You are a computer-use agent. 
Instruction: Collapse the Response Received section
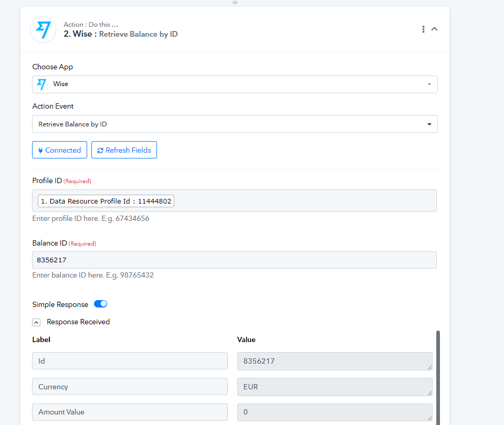coord(36,322)
